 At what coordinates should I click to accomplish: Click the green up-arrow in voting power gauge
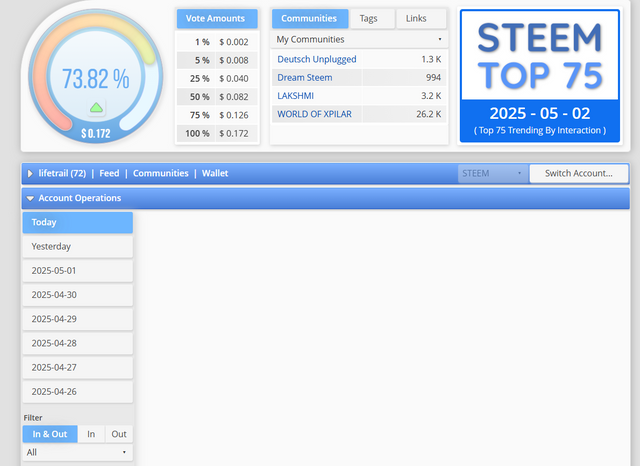tap(96, 108)
